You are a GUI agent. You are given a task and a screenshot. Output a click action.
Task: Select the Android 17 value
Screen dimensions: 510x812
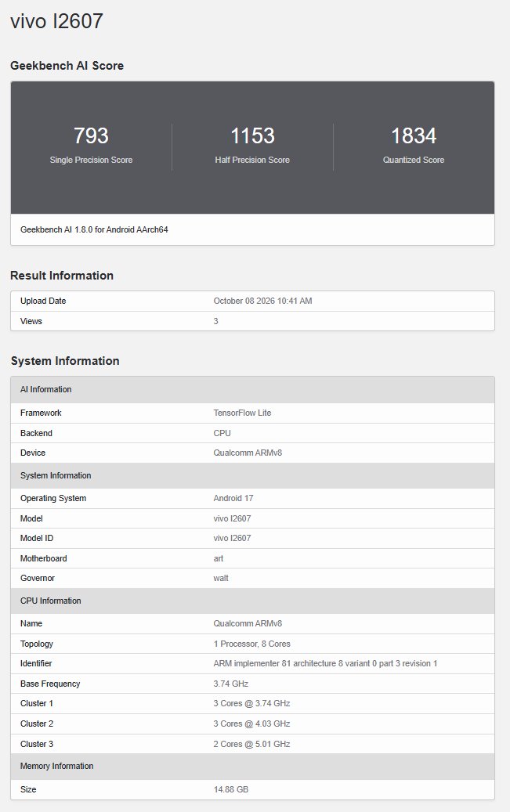pos(233,498)
